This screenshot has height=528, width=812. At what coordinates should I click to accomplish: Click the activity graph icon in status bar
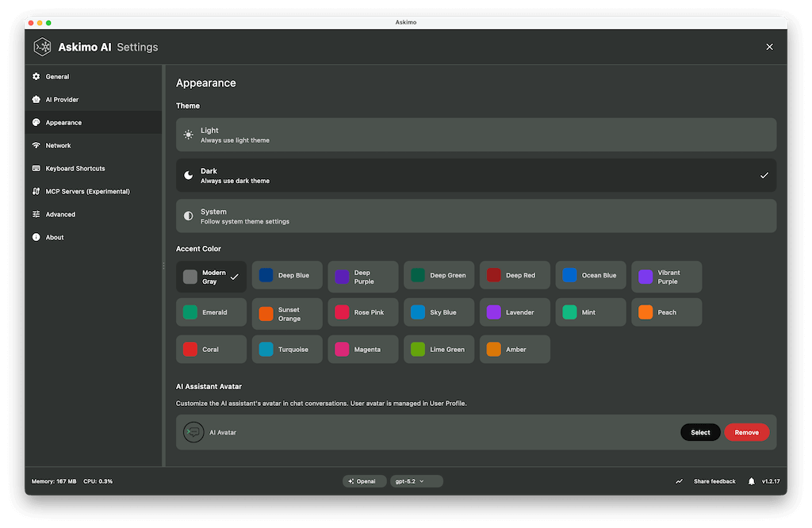(679, 480)
